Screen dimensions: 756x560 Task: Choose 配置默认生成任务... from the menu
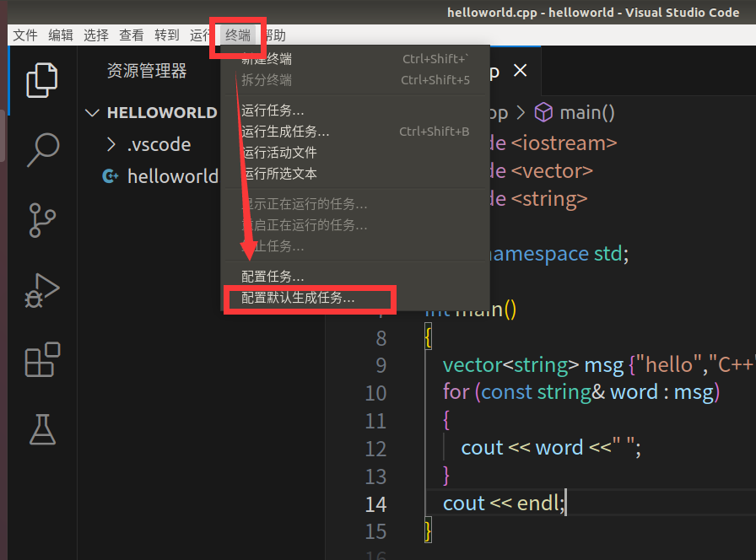pos(355,298)
